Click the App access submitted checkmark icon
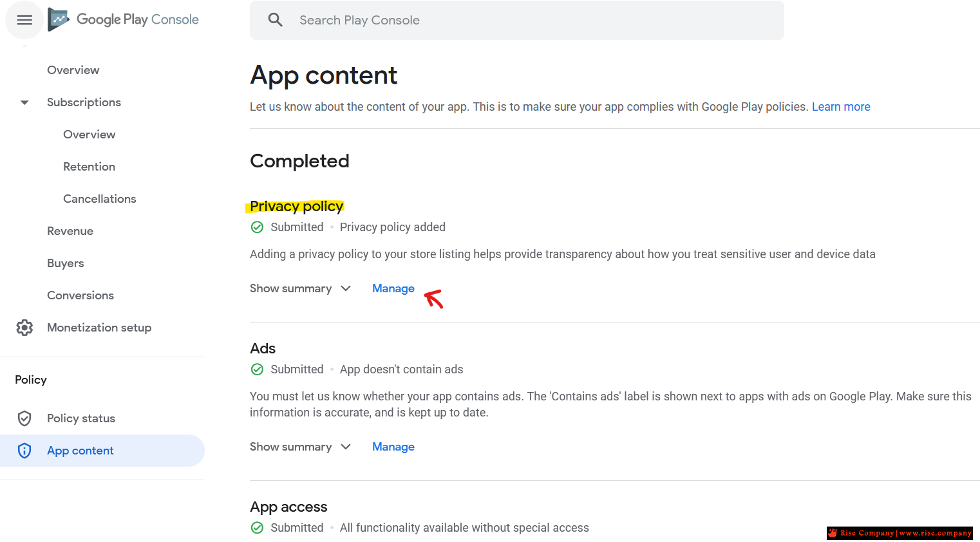This screenshot has height=542, width=980. coord(257,528)
